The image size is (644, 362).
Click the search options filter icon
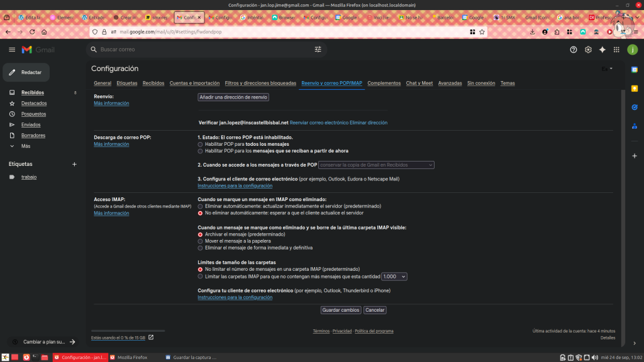click(x=318, y=50)
